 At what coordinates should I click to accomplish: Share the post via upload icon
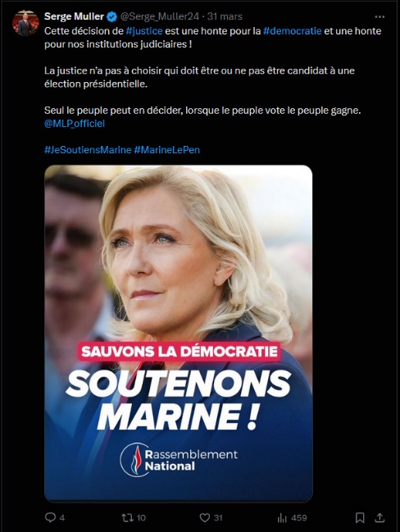click(380, 517)
